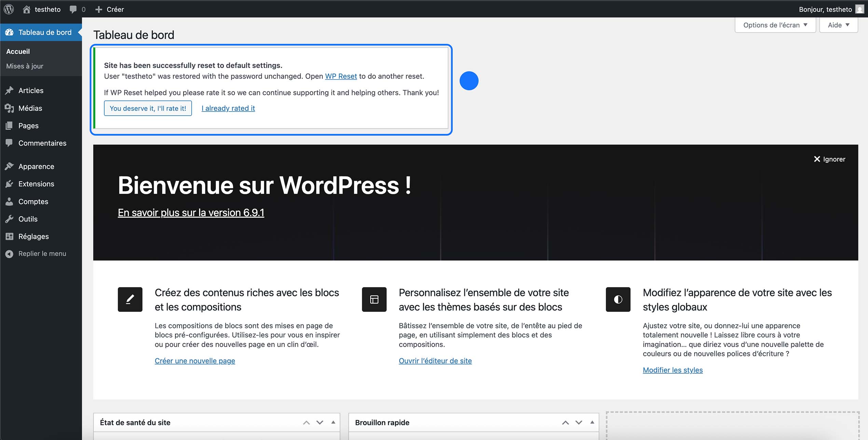Dismiss the welcome panel with Ignorer
This screenshot has width=868, height=440.
point(830,159)
